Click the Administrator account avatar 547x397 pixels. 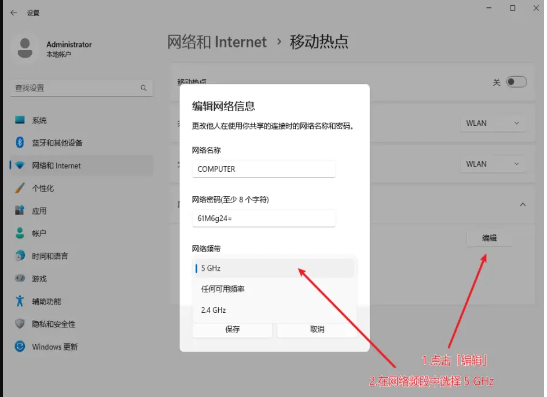(x=25, y=48)
